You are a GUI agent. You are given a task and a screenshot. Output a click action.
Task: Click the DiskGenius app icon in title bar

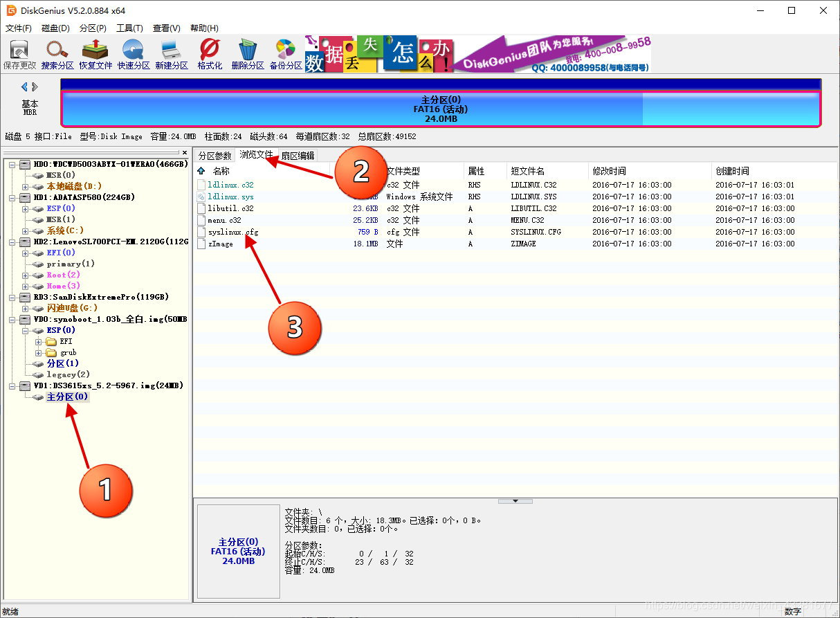pos(11,10)
